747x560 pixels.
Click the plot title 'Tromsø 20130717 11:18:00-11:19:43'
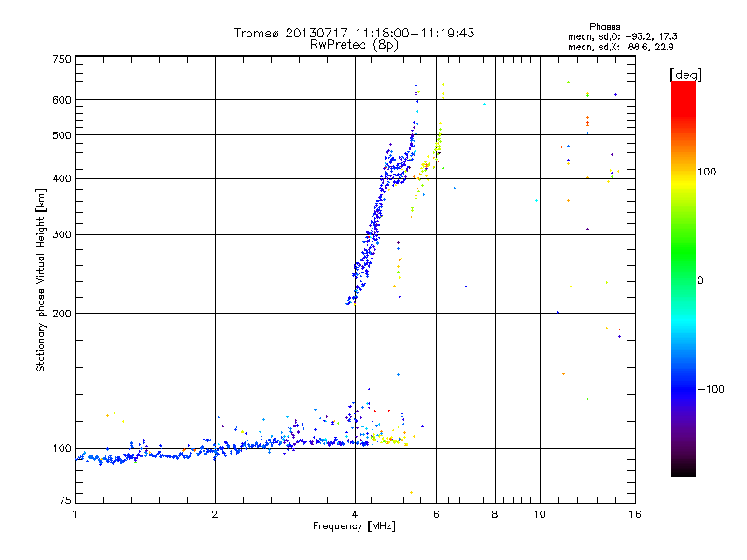[354, 33]
